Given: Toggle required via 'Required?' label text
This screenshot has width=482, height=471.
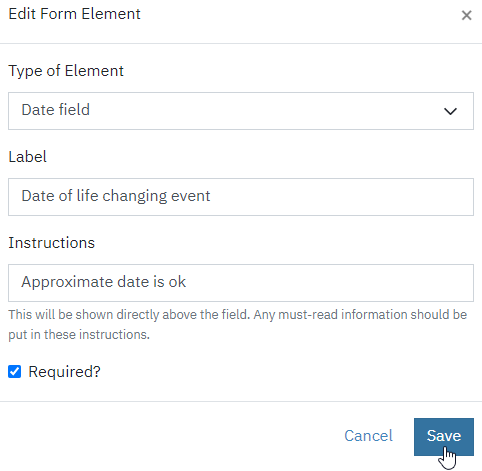Looking at the screenshot, I should point(64,372).
